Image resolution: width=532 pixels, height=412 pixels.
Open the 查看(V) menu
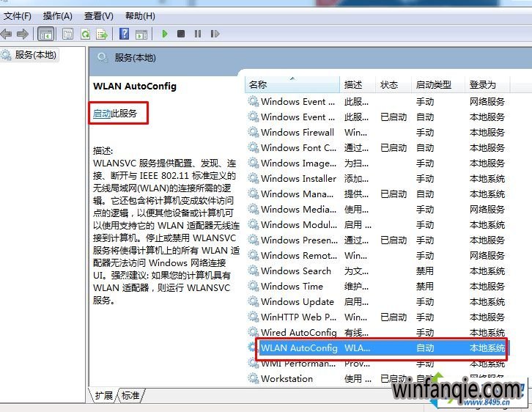tap(98, 16)
